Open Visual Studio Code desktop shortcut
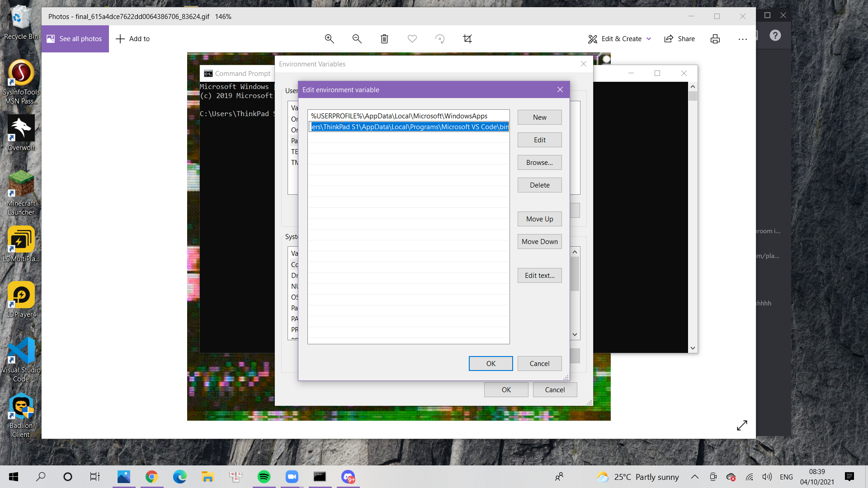The image size is (868, 488). (21, 360)
